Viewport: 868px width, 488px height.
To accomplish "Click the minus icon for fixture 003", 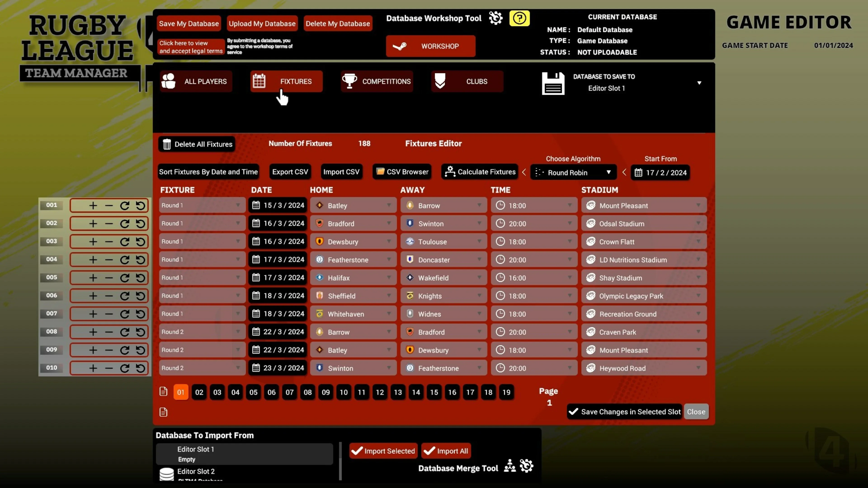I will coord(109,242).
